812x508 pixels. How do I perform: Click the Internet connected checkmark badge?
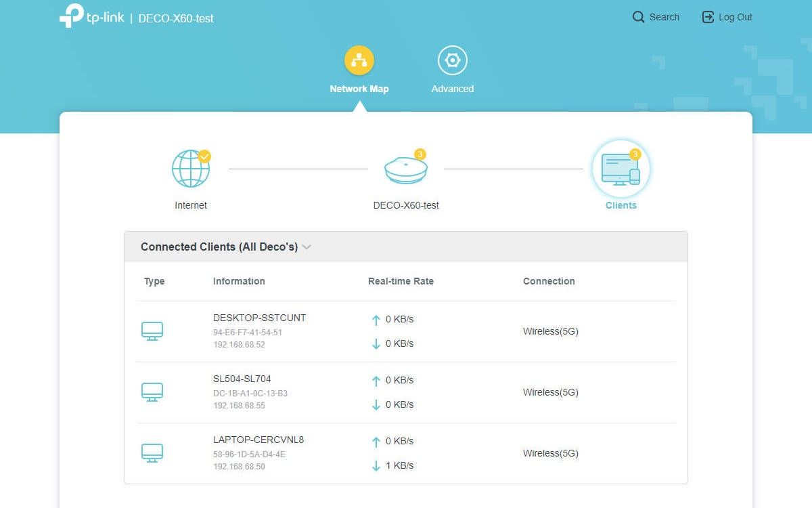tap(204, 156)
